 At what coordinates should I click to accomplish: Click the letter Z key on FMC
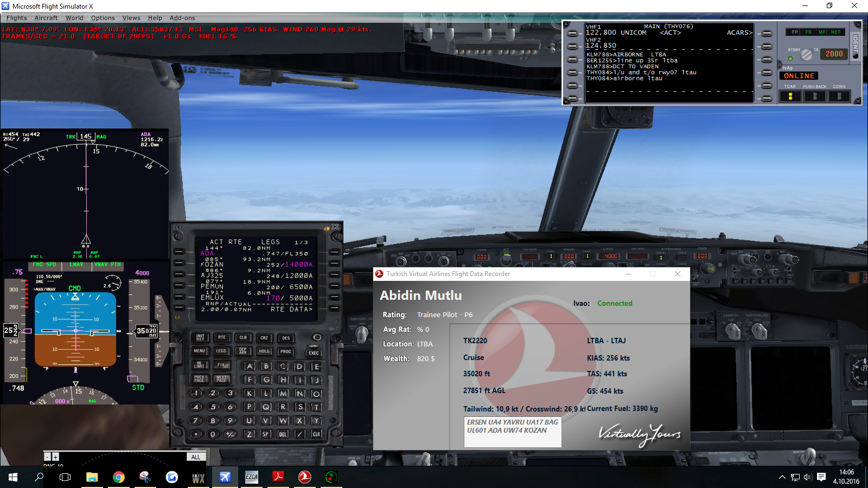[249, 434]
